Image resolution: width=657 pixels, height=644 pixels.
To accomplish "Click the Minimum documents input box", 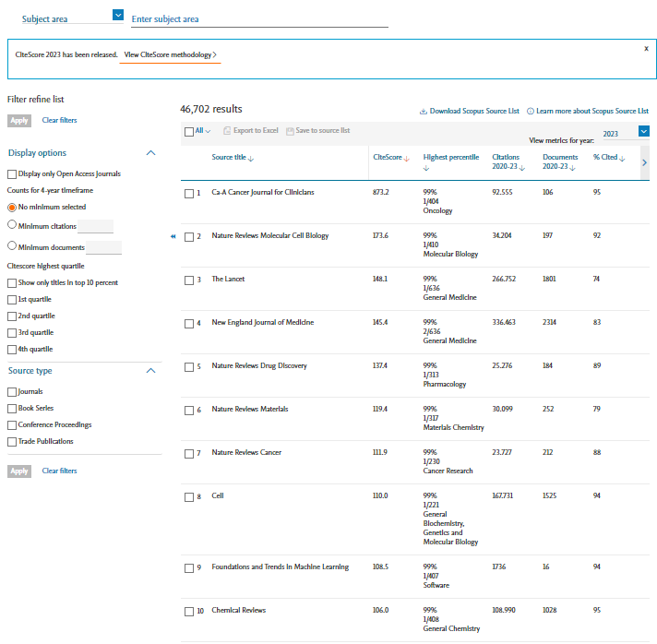I will click(103, 247).
